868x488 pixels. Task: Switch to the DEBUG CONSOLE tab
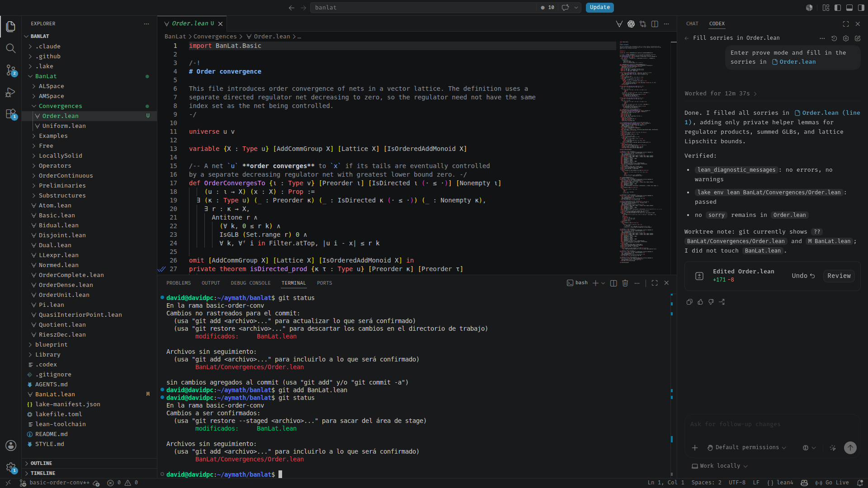pos(250,283)
